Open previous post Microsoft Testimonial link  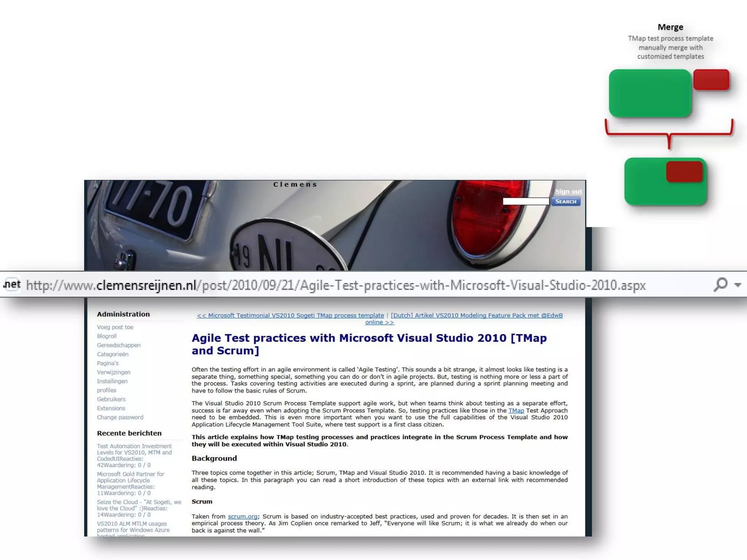(x=290, y=315)
